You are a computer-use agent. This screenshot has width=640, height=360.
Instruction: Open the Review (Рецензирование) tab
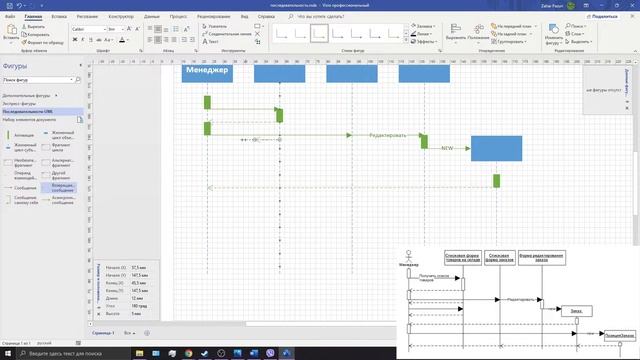pos(213,16)
